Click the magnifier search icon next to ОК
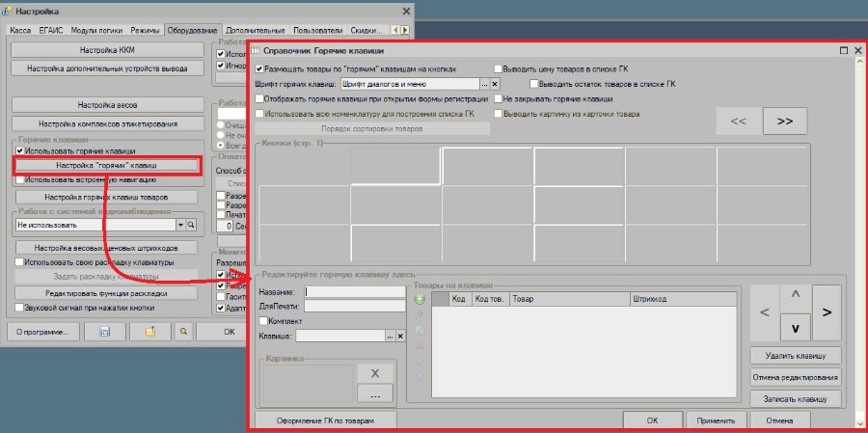868x433 pixels. coord(183,332)
